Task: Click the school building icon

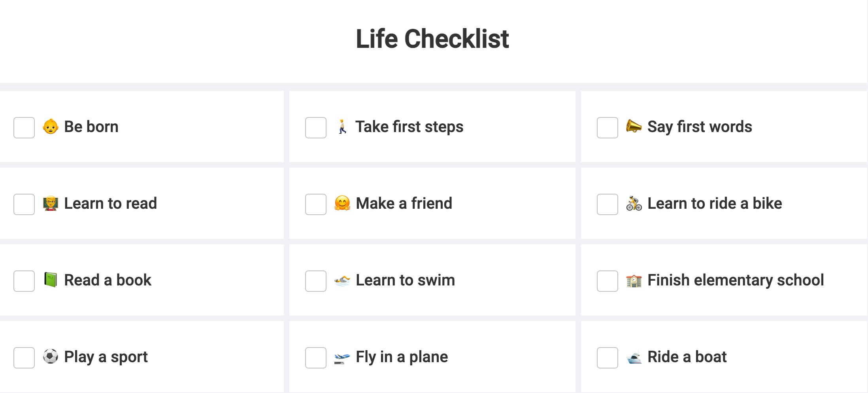Action: point(634,280)
